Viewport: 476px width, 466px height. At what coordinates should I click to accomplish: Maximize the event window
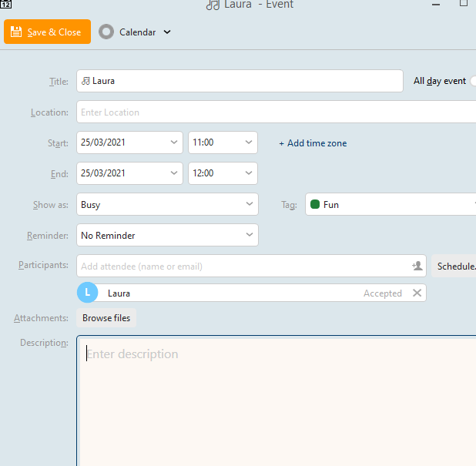464,3
